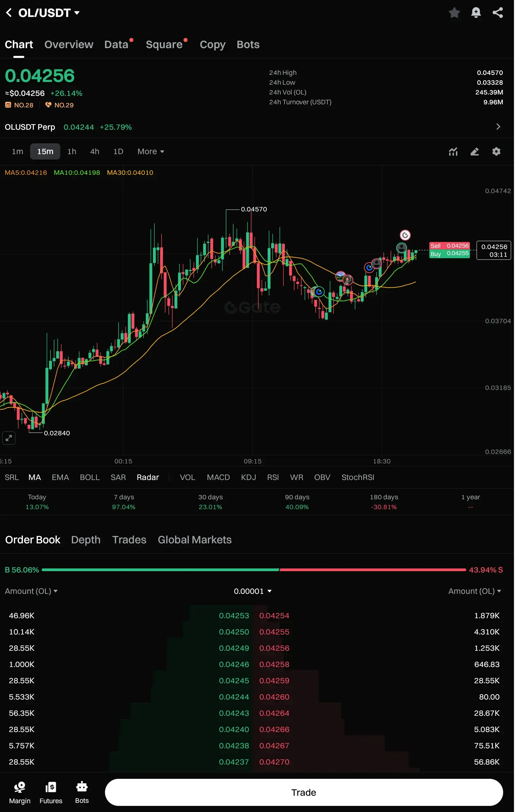Add OL/USDT to favorites with star

(454, 13)
